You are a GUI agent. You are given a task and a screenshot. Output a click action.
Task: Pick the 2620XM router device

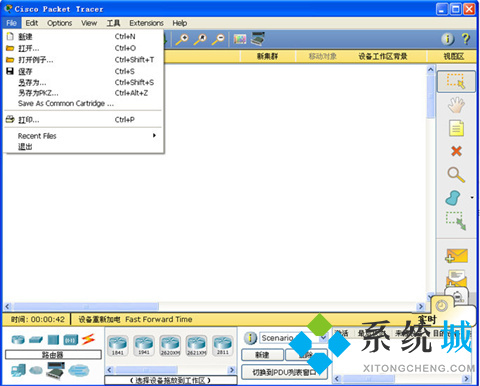[170, 346]
